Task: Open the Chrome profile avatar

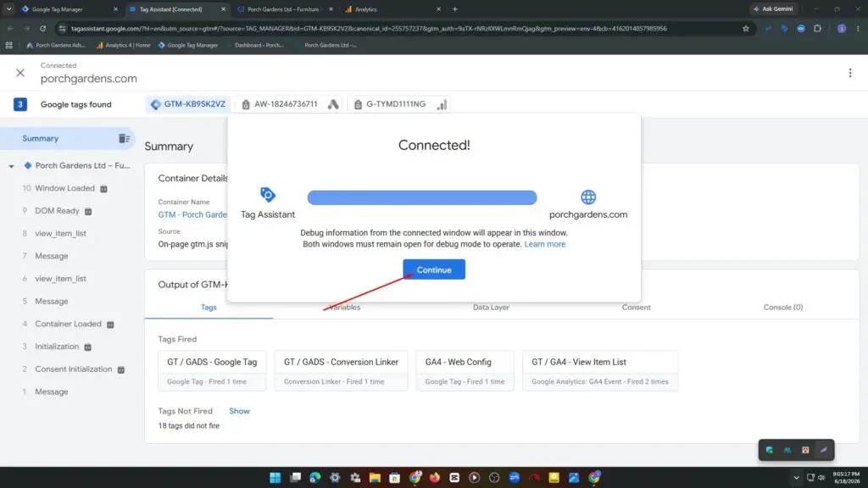Action: [x=842, y=28]
